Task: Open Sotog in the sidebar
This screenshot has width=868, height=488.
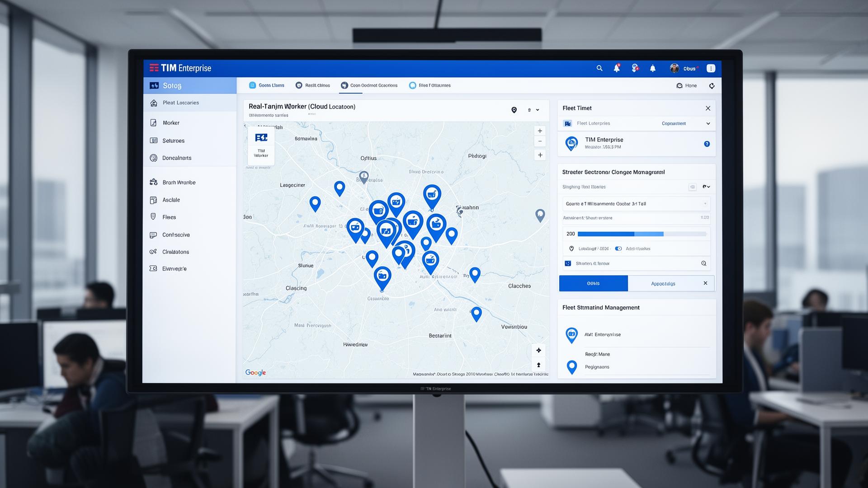Action: pyautogui.click(x=190, y=85)
